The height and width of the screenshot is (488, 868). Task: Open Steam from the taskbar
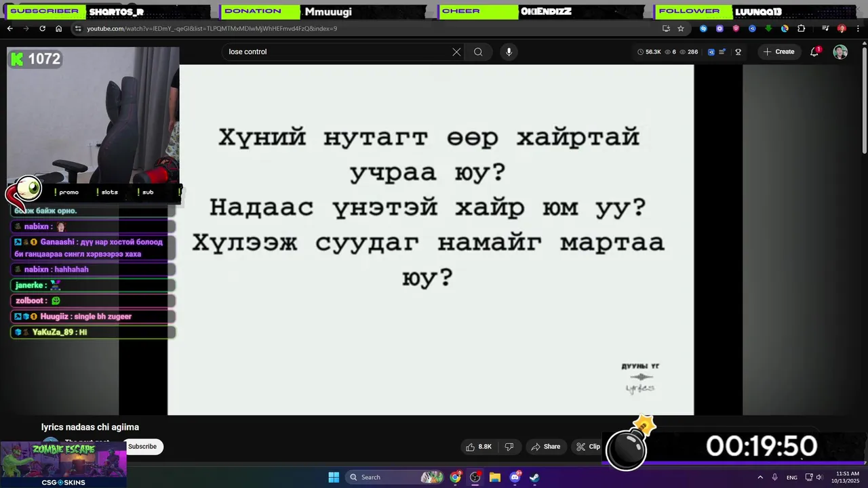click(x=534, y=477)
